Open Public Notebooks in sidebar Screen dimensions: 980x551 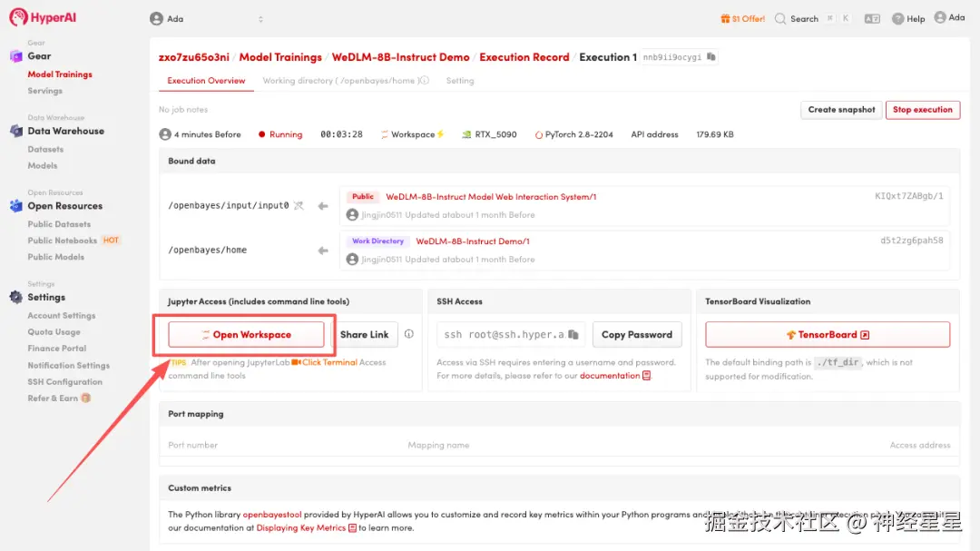(x=62, y=241)
